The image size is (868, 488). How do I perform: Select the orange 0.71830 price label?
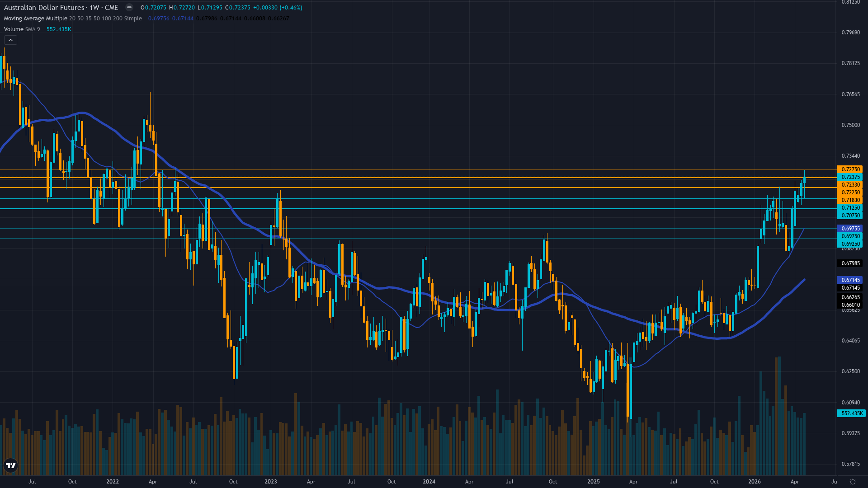coord(850,200)
